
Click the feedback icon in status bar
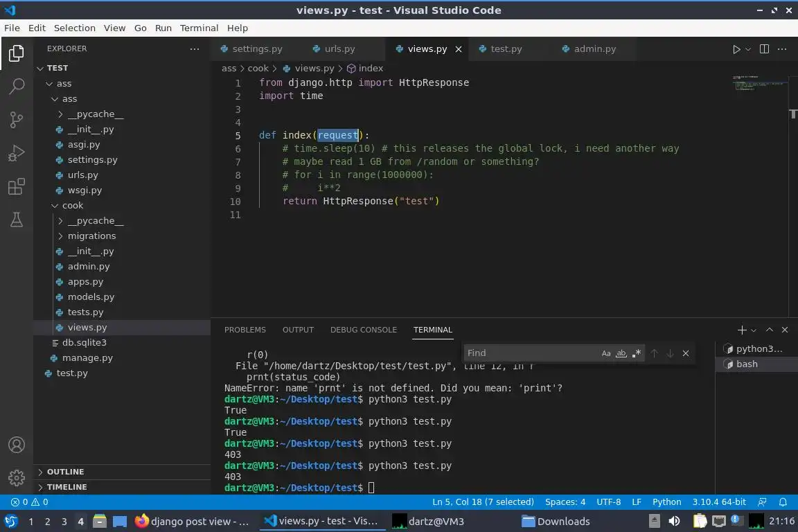[762, 502]
